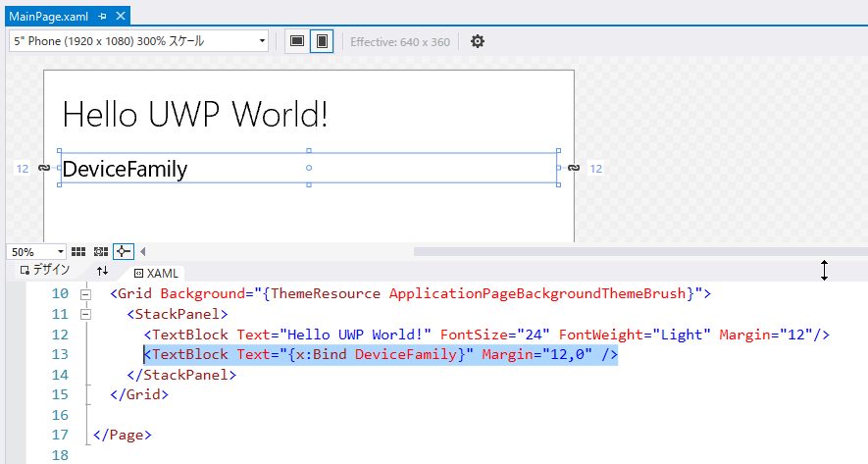Image resolution: width=868 pixels, height=464 pixels.
Task: Toggle the left margin link icon
Action: (44, 168)
